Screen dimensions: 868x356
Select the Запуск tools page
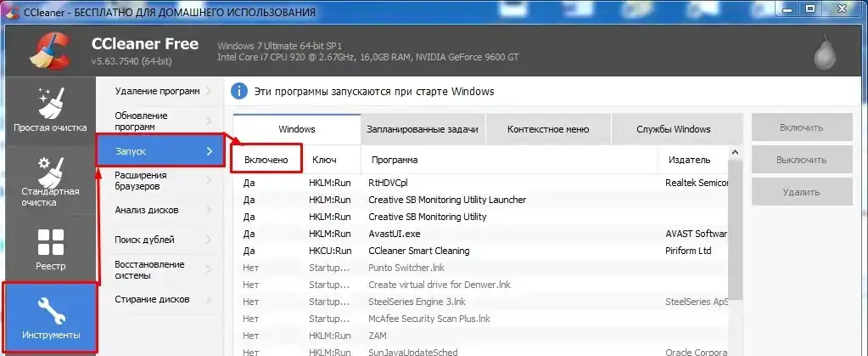coord(160,151)
